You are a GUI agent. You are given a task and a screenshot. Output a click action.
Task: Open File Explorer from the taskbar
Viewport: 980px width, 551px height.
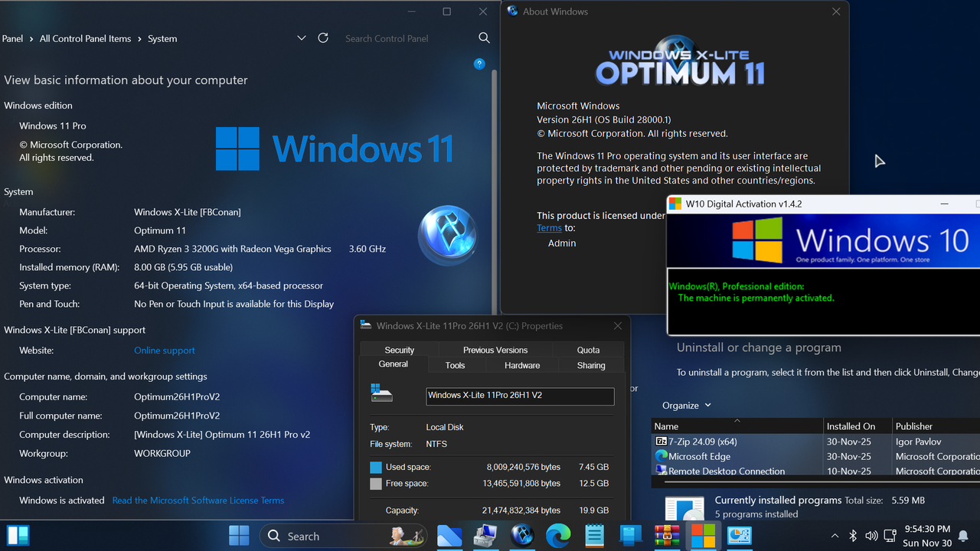449,536
